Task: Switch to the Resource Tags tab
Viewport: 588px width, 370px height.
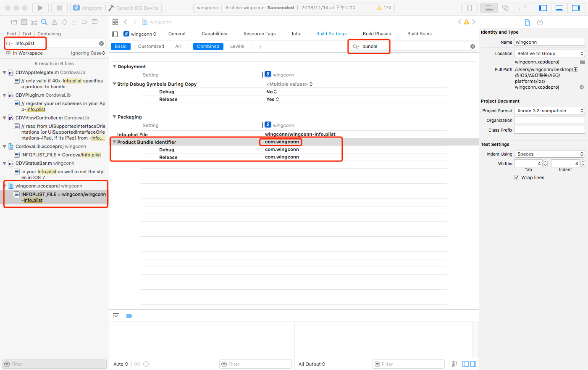Action: (x=260, y=34)
